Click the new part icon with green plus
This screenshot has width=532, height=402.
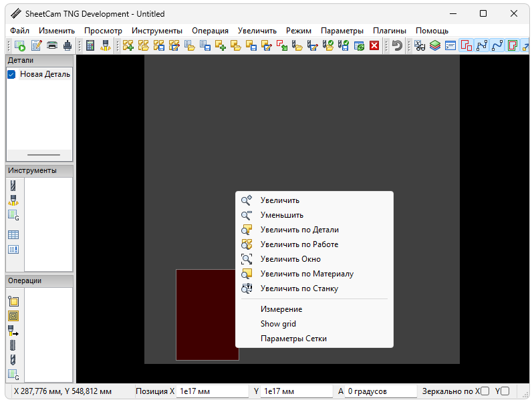coord(221,45)
